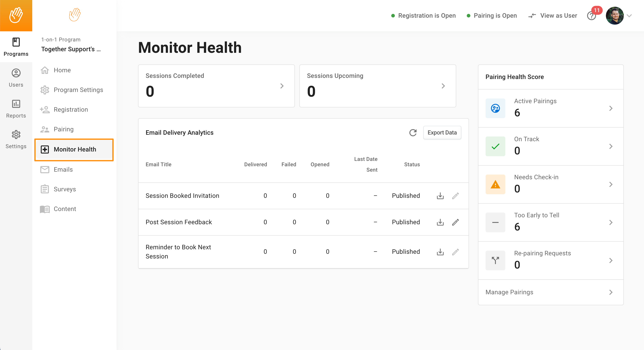Screen dimensions: 644x350
Task: Click the Email Title column header
Action: click(x=158, y=164)
